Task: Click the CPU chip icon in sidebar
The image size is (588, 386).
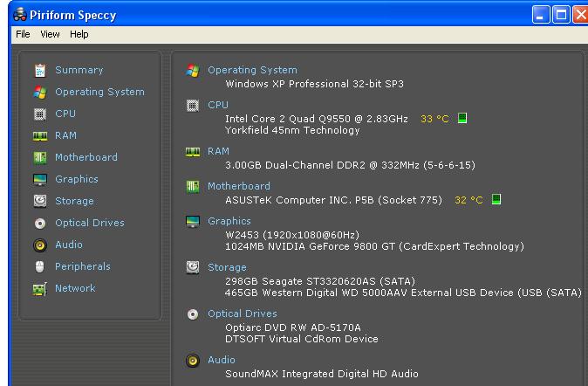Action: tap(40, 114)
